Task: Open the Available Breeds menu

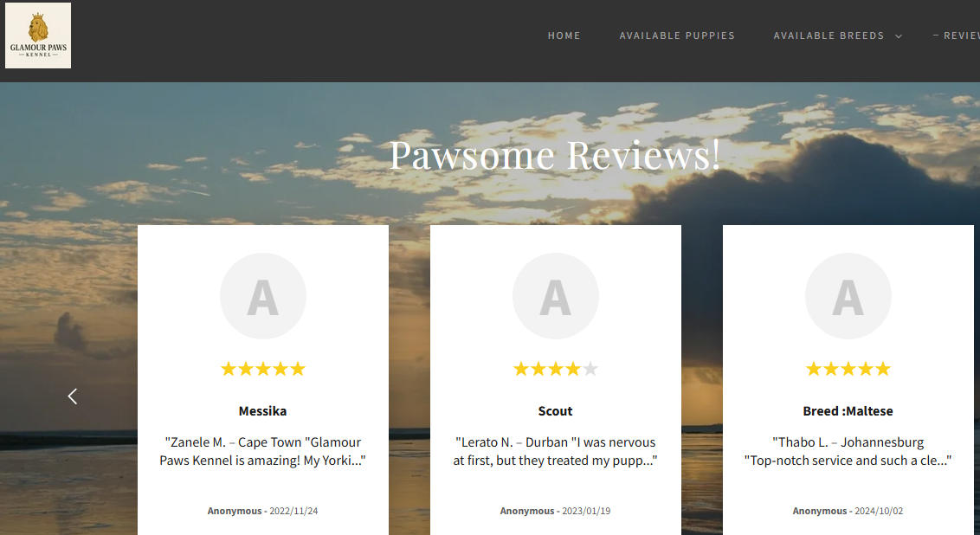Action: pyautogui.click(x=828, y=35)
